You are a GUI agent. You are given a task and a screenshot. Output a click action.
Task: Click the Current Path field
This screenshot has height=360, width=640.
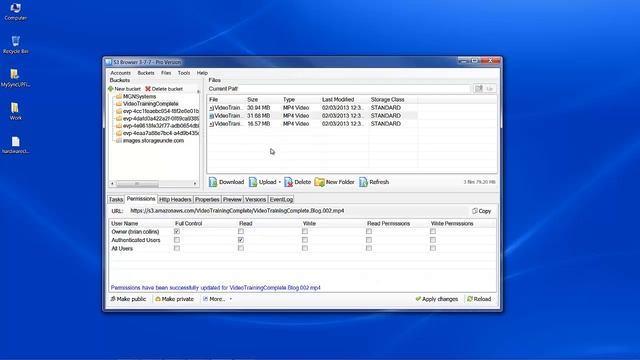(340, 89)
